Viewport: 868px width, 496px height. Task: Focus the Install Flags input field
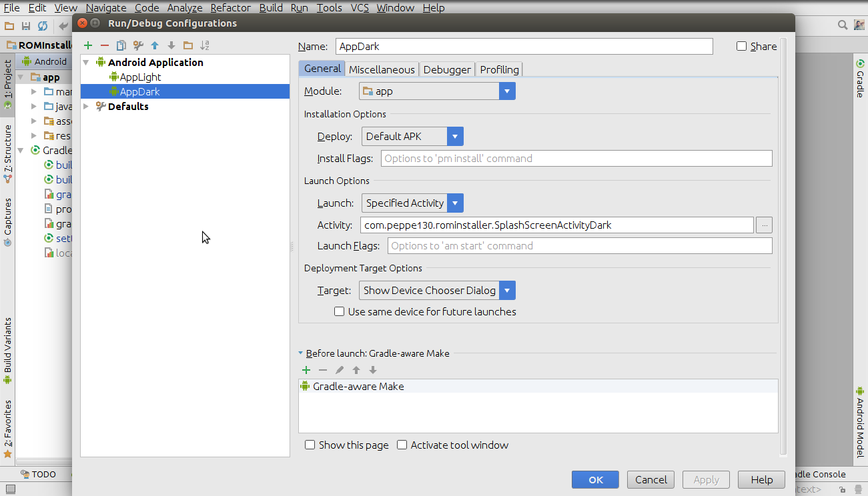[576, 158]
